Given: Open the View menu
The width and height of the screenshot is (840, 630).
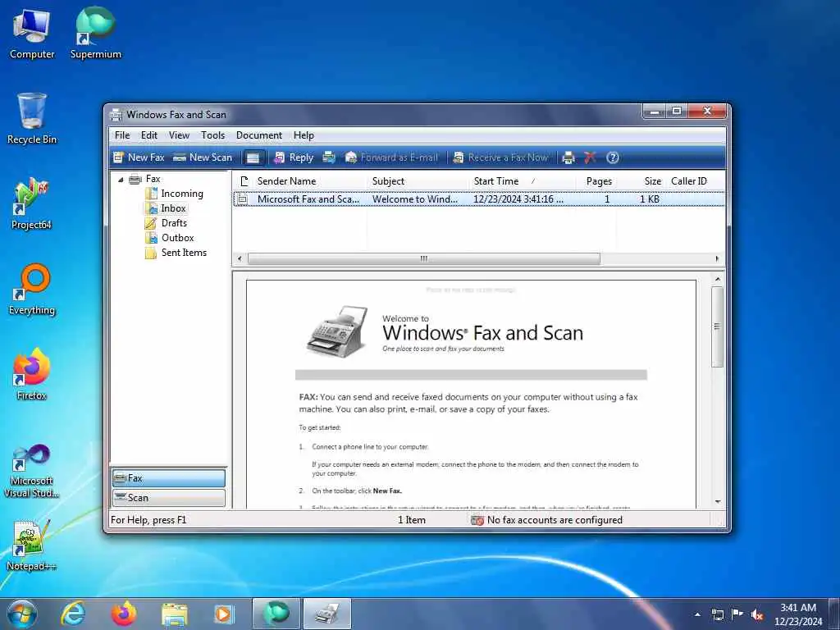Looking at the screenshot, I should pyautogui.click(x=179, y=135).
